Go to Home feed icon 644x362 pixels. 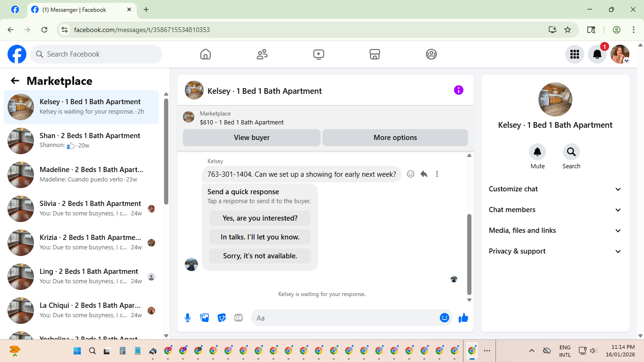tap(206, 54)
